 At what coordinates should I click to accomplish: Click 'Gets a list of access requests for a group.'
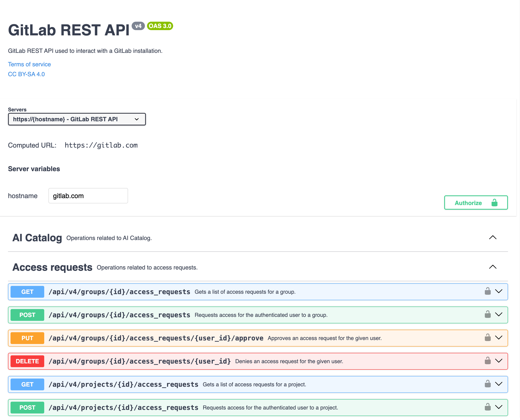(x=245, y=292)
